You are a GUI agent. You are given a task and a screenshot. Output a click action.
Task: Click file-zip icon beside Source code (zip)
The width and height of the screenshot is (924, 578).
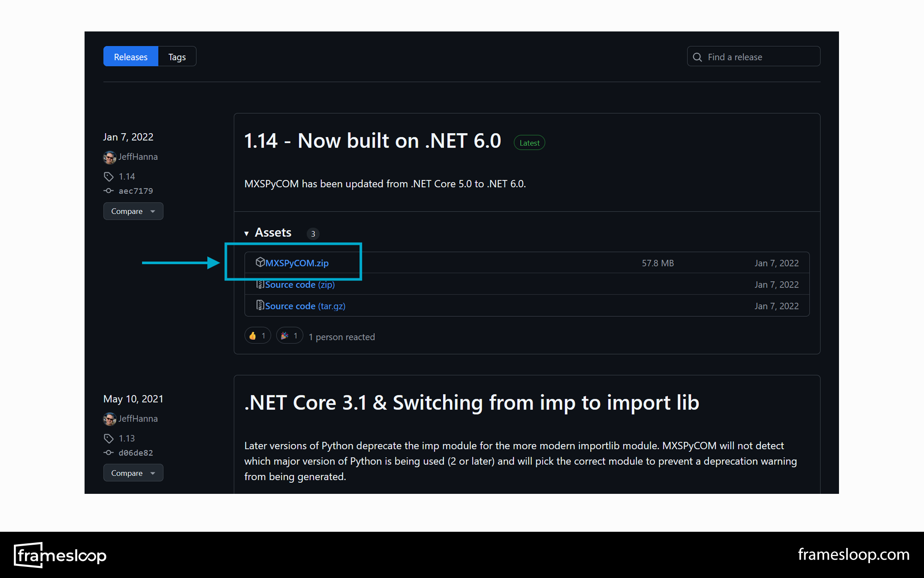(x=260, y=284)
